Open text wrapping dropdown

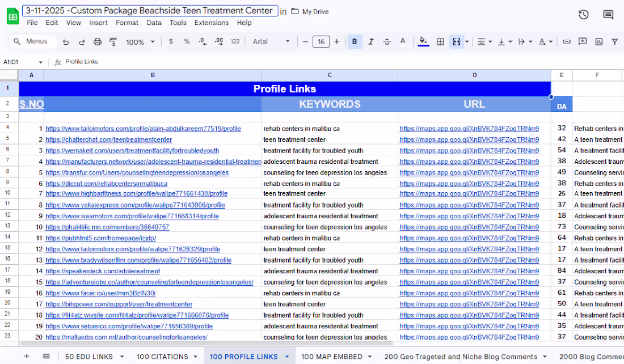(x=525, y=41)
